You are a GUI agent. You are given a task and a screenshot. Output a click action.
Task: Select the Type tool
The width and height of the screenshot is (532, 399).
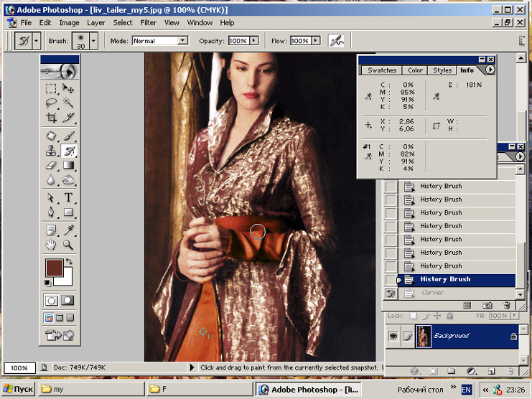(x=68, y=197)
